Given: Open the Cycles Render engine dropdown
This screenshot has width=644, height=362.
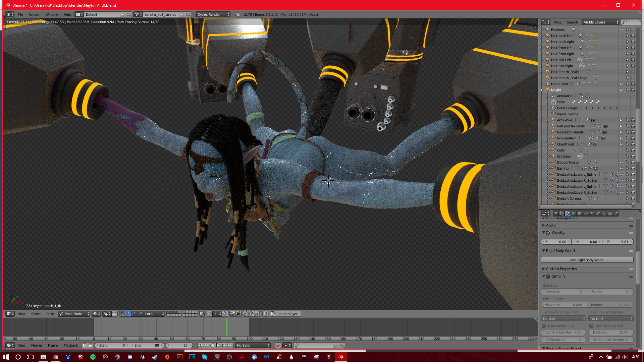Looking at the screenshot, I should point(213,14).
